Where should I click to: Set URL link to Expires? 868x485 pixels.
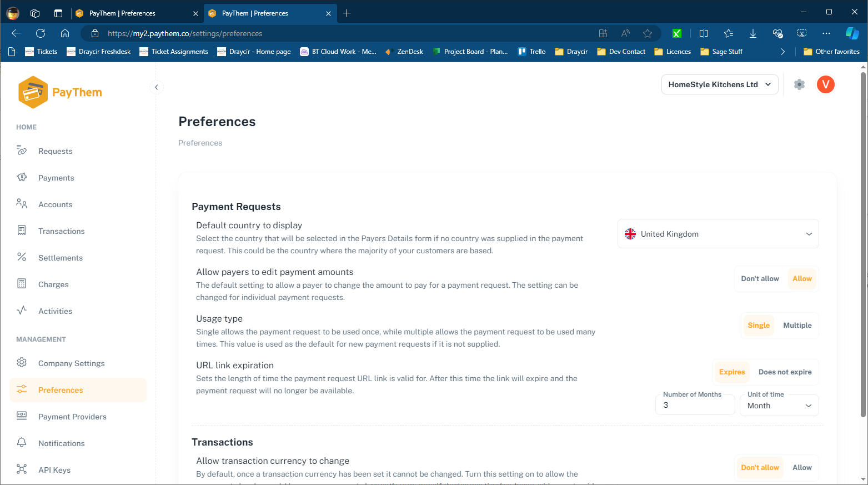click(x=732, y=372)
